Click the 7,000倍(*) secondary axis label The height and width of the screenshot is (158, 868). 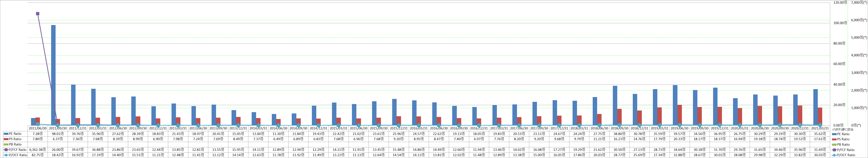859,2
